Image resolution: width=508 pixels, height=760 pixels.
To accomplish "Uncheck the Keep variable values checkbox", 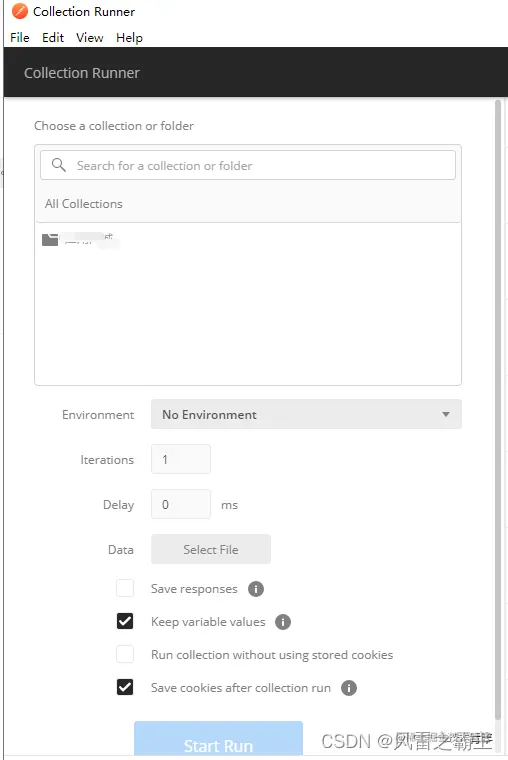I will [125, 621].
